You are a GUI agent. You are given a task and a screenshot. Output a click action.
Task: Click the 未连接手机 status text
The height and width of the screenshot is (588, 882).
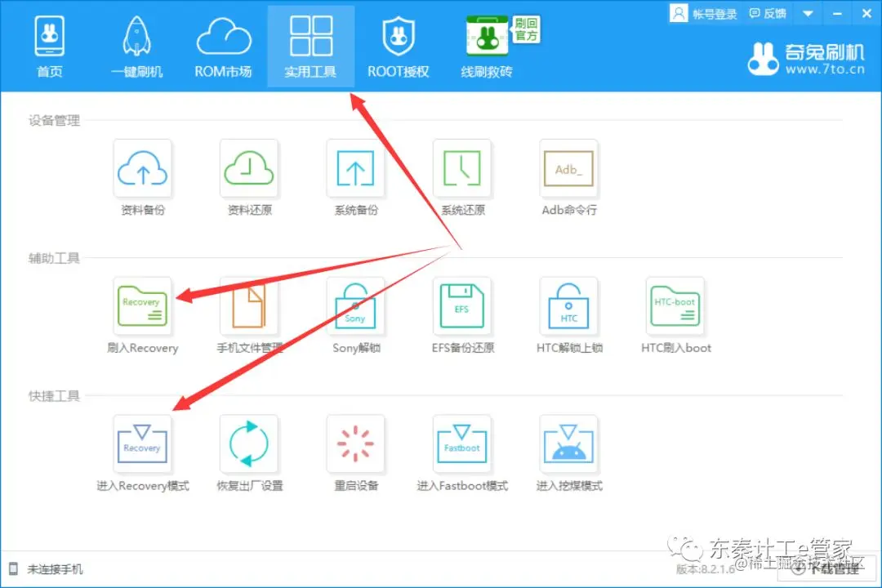pos(55,569)
